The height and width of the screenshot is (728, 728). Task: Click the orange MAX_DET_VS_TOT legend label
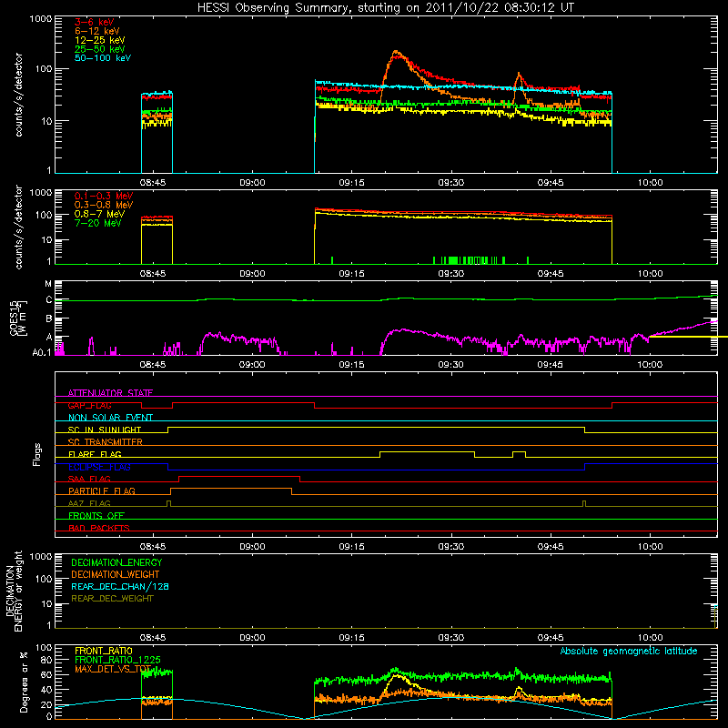pyautogui.click(x=113, y=669)
